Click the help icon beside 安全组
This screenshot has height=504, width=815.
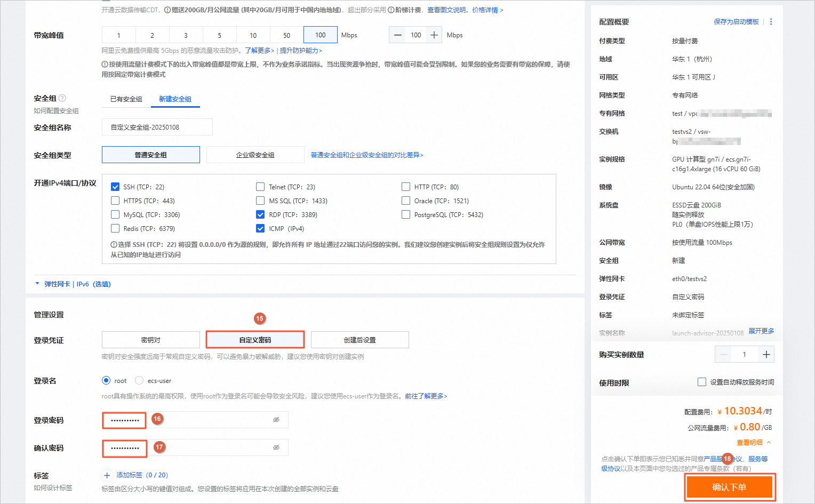[62, 98]
